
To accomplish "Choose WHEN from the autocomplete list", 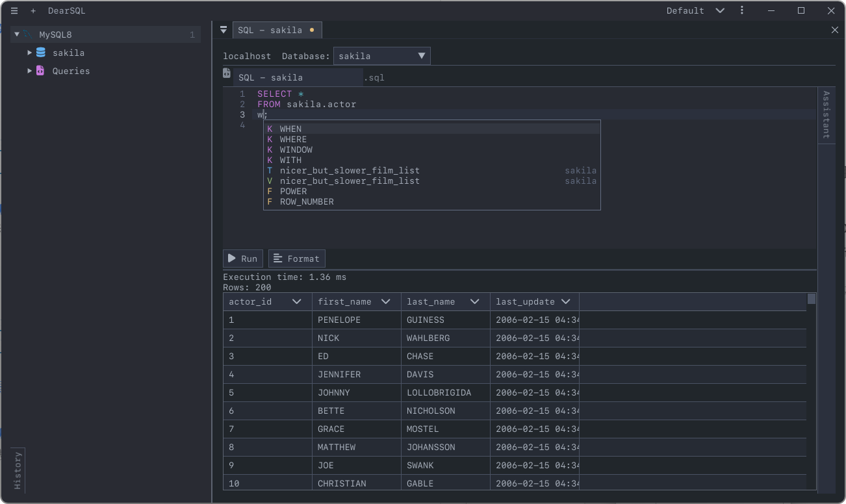I will pos(431,129).
